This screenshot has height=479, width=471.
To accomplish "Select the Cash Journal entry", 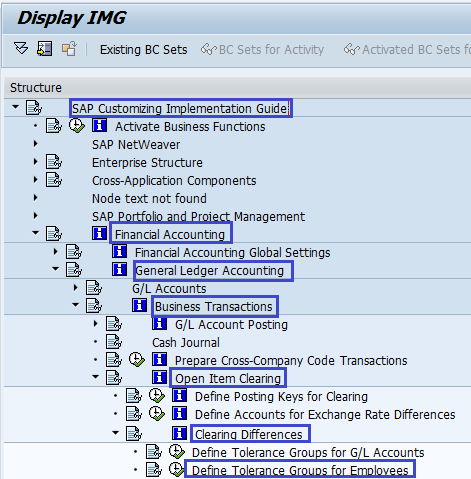I will point(186,343).
